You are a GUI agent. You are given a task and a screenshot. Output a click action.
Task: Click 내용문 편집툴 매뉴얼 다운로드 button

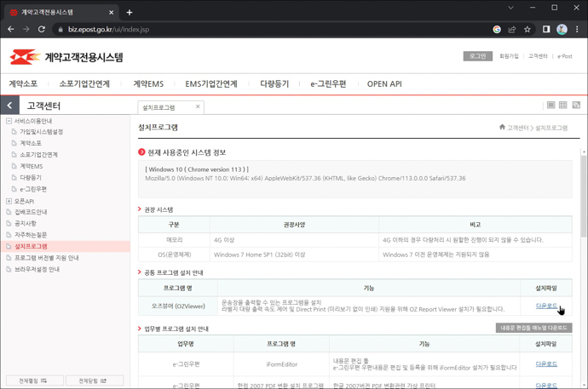[533, 328]
